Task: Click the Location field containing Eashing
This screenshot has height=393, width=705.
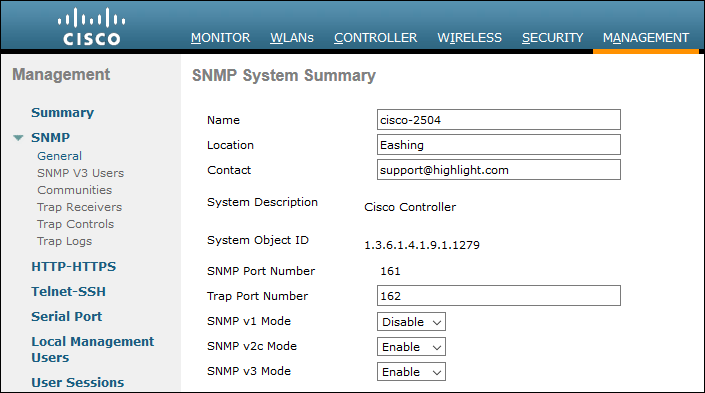Action: [499, 145]
